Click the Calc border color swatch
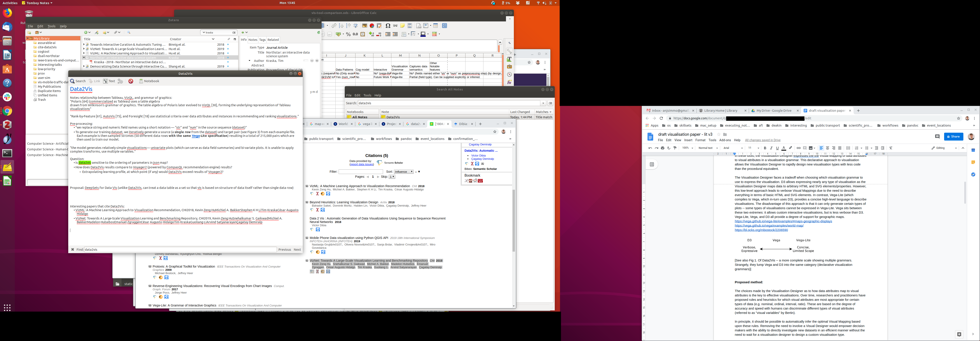Image resolution: width=980 pixels, height=341 pixels. [x=423, y=34]
